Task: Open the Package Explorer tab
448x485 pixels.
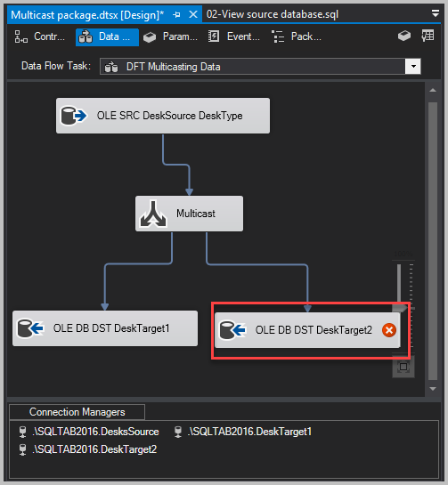Action: point(297,36)
